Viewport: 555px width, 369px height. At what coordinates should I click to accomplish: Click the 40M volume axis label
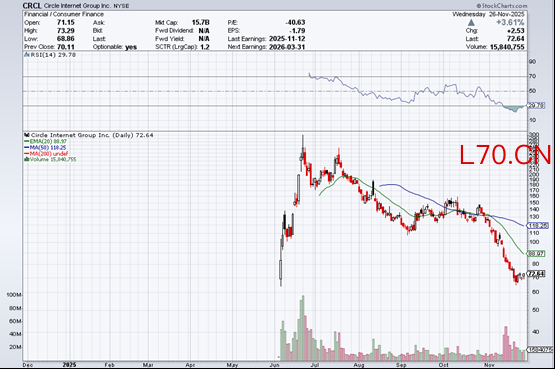16,334
